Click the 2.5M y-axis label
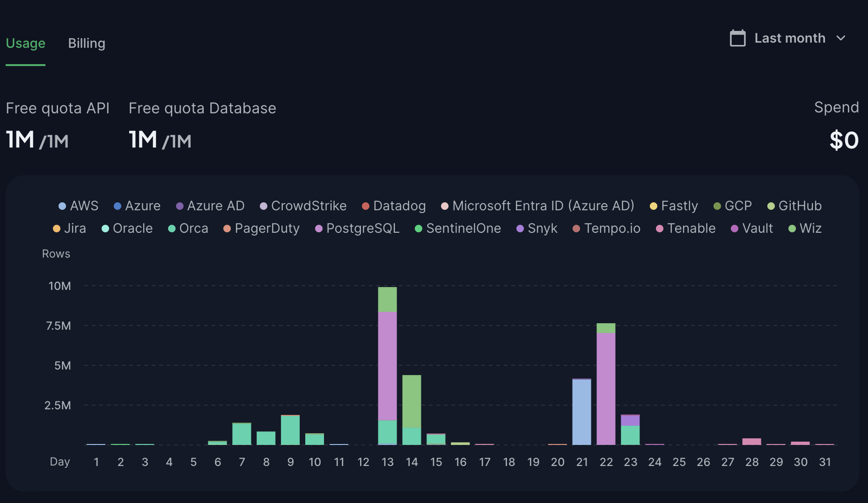The image size is (868, 503). [x=58, y=405]
